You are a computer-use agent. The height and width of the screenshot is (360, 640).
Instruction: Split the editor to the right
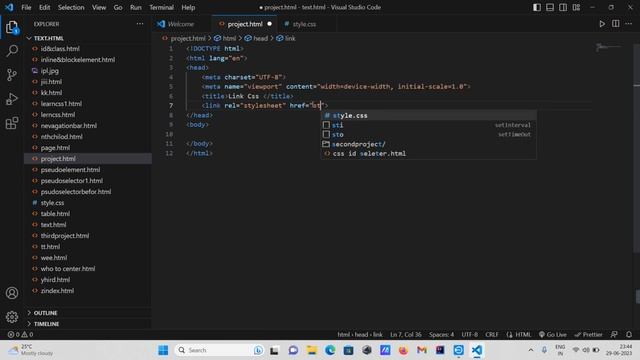click(x=616, y=24)
